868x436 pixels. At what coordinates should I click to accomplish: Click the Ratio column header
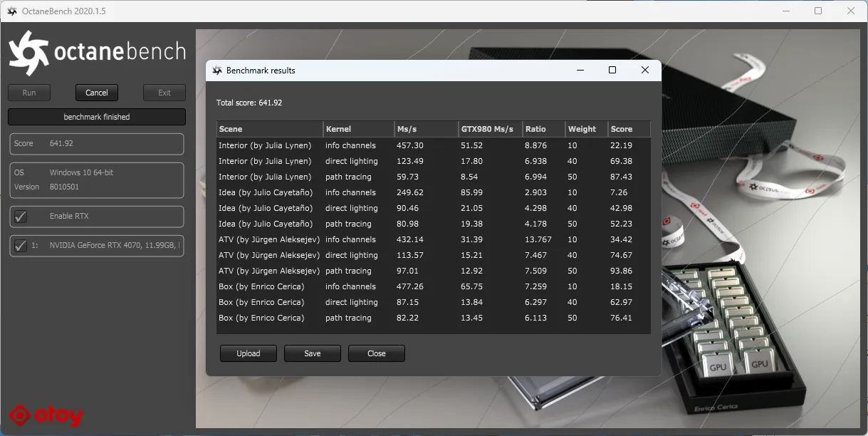click(x=543, y=129)
